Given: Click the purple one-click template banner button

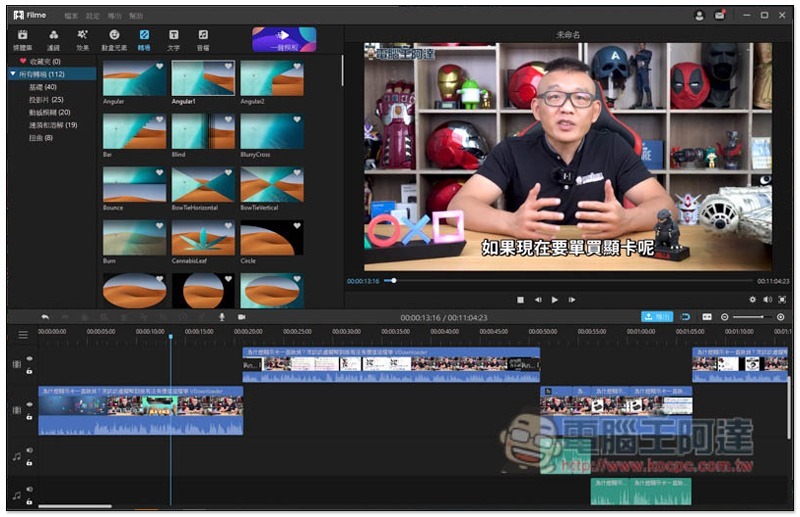Looking at the screenshot, I should 284,40.
